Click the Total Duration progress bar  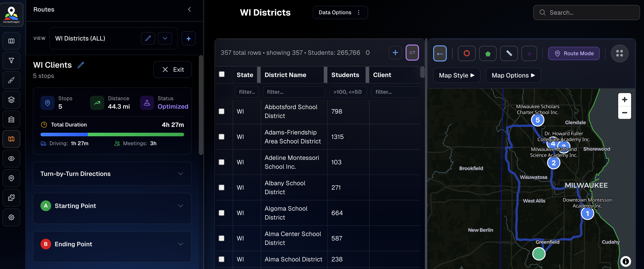(x=112, y=135)
